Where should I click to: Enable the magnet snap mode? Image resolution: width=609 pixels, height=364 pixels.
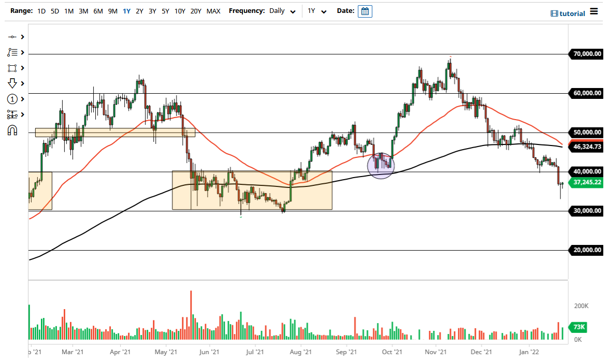13,130
